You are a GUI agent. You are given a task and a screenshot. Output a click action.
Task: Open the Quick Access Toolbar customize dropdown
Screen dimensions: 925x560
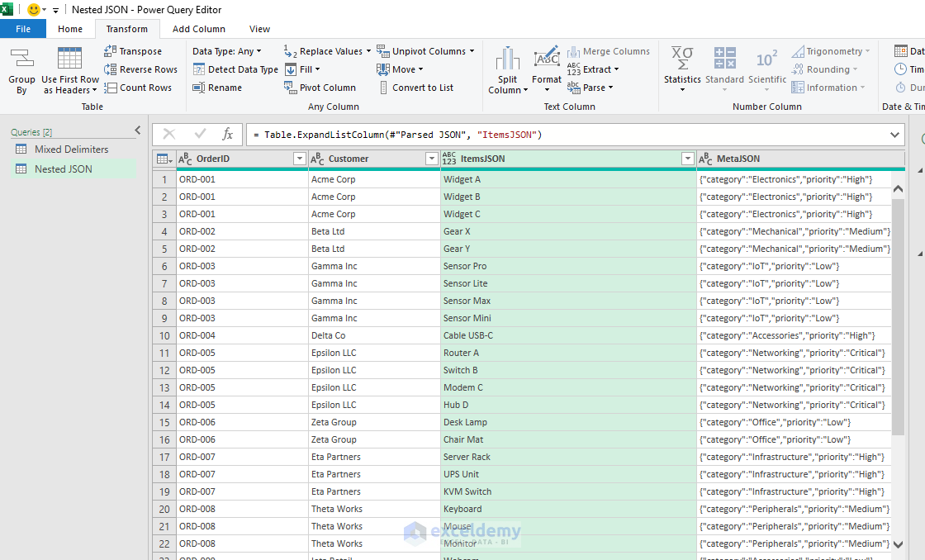click(55, 11)
